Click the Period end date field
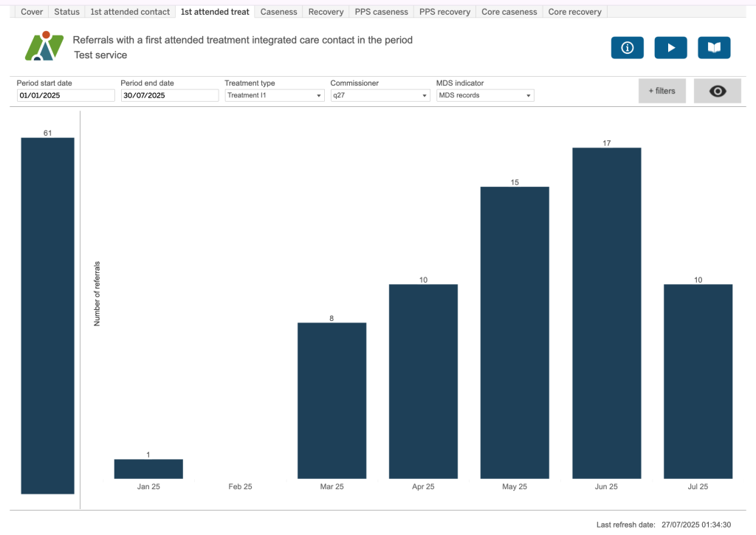 [170, 95]
